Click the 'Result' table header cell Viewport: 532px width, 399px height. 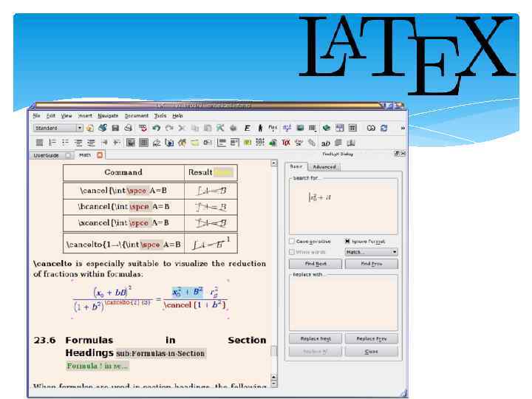tap(211, 172)
